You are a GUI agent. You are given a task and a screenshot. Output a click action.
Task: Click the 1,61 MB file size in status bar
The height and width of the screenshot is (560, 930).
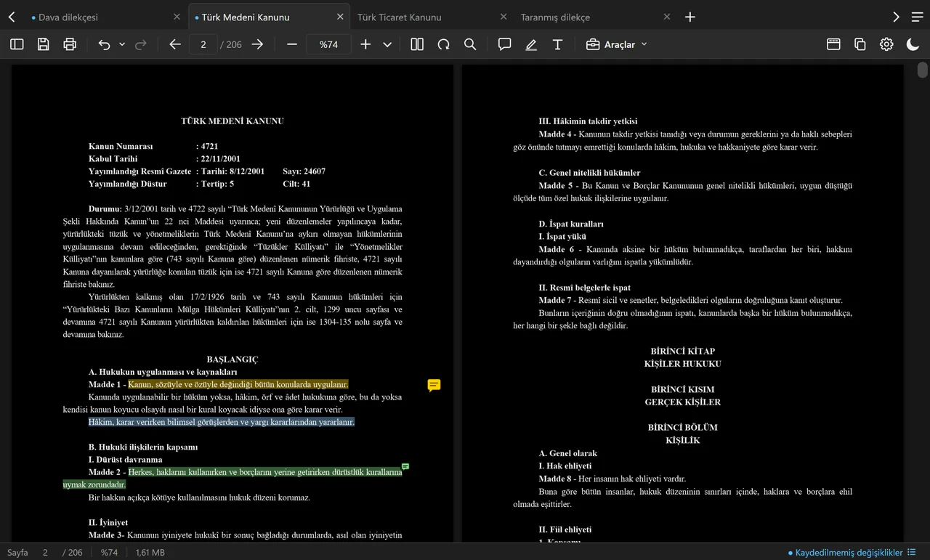click(150, 553)
